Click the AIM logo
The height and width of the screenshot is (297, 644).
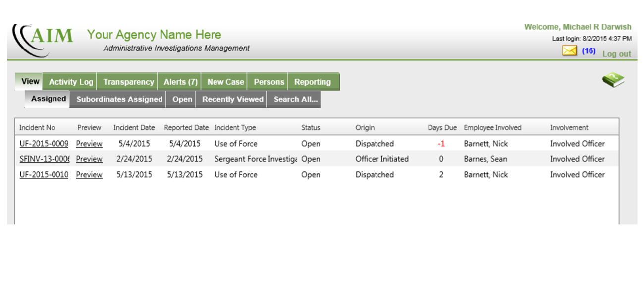click(43, 40)
